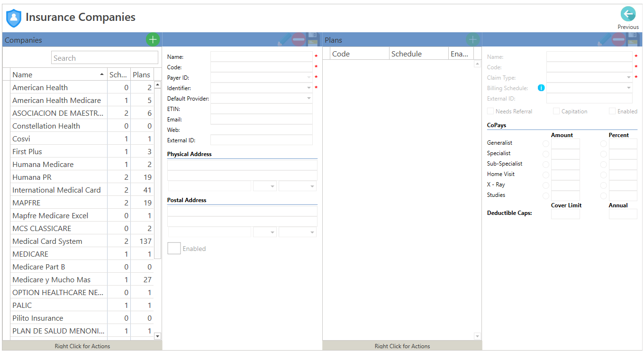Open Physical Address last dropdown
Screen dimensions: 644x352
click(298, 186)
